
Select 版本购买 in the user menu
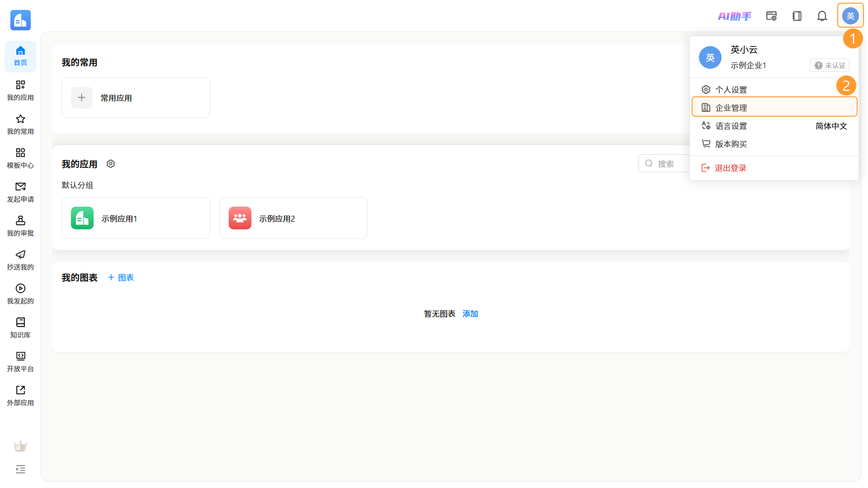coord(774,144)
